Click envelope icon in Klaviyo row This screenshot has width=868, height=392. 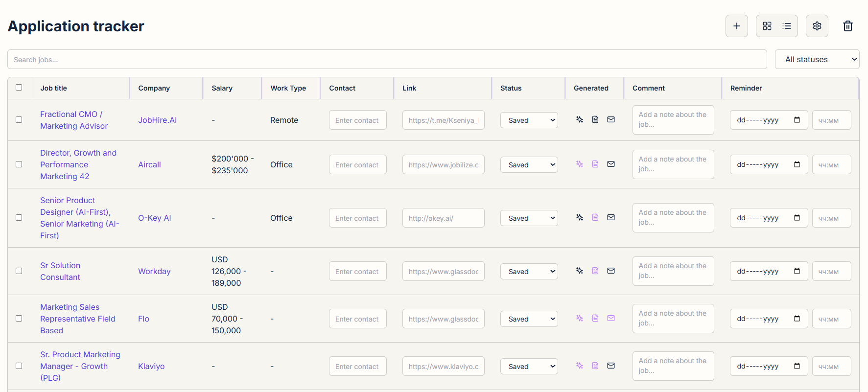point(610,366)
